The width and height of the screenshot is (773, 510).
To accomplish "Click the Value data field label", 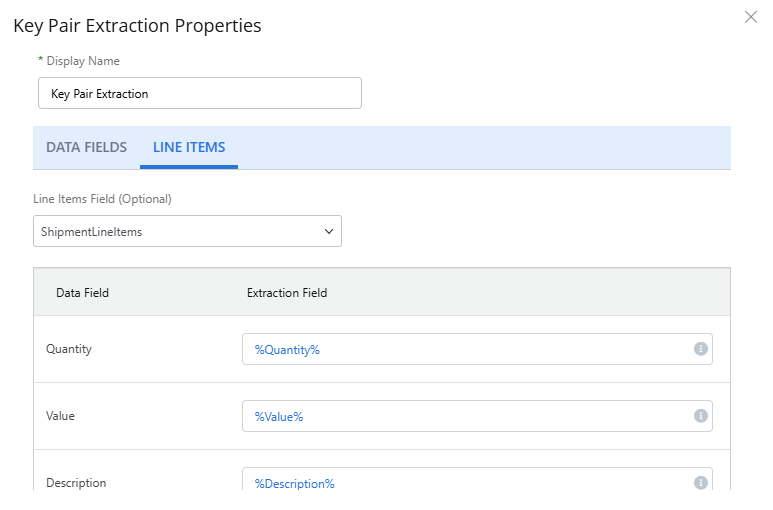I will (x=60, y=416).
